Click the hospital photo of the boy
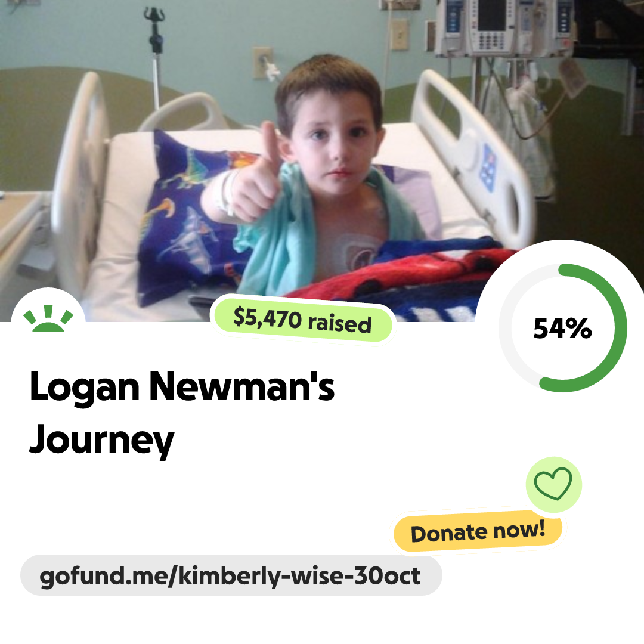644x644 pixels. pyautogui.click(x=322, y=160)
